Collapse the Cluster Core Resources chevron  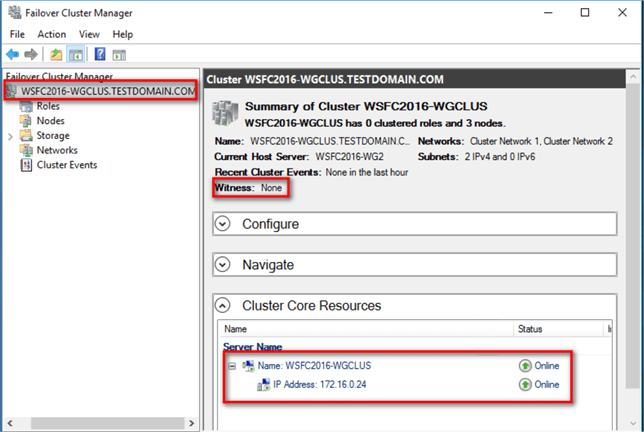tap(223, 306)
